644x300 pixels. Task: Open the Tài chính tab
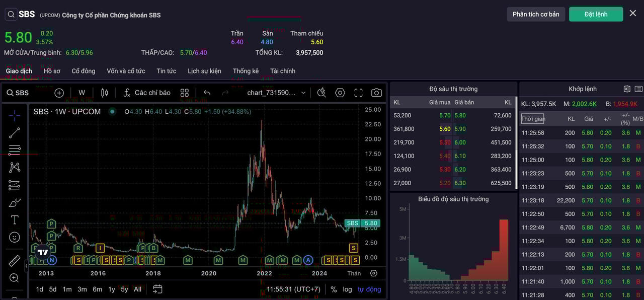click(283, 71)
